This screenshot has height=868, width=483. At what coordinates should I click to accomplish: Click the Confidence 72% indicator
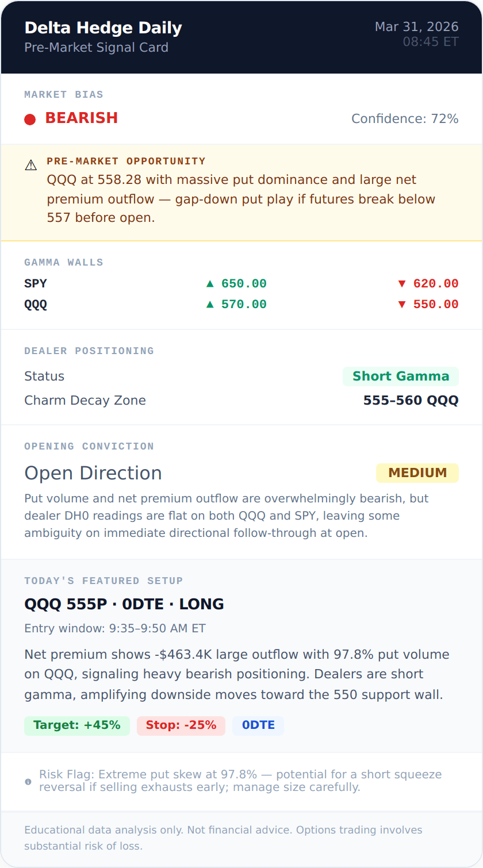coord(404,119)
